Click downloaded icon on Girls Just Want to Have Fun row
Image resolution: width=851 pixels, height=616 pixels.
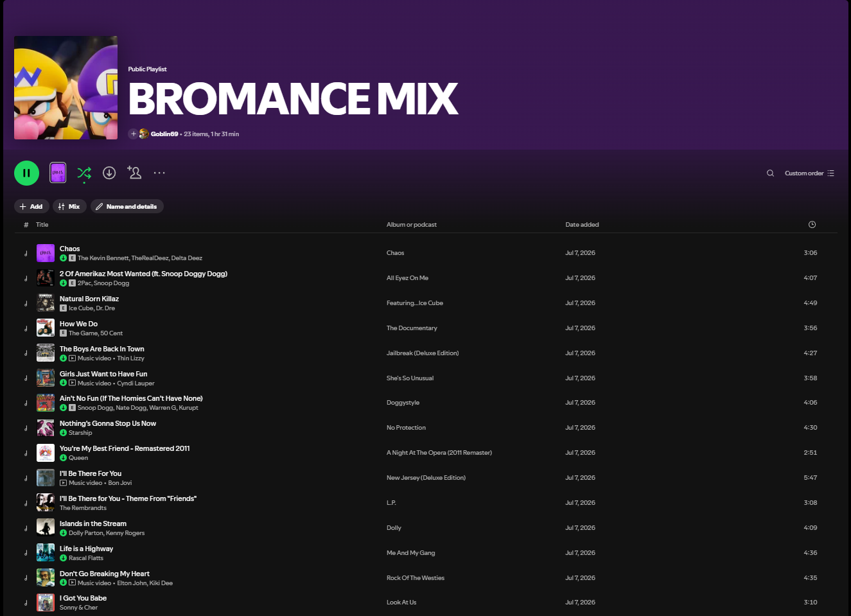point(64,383)
